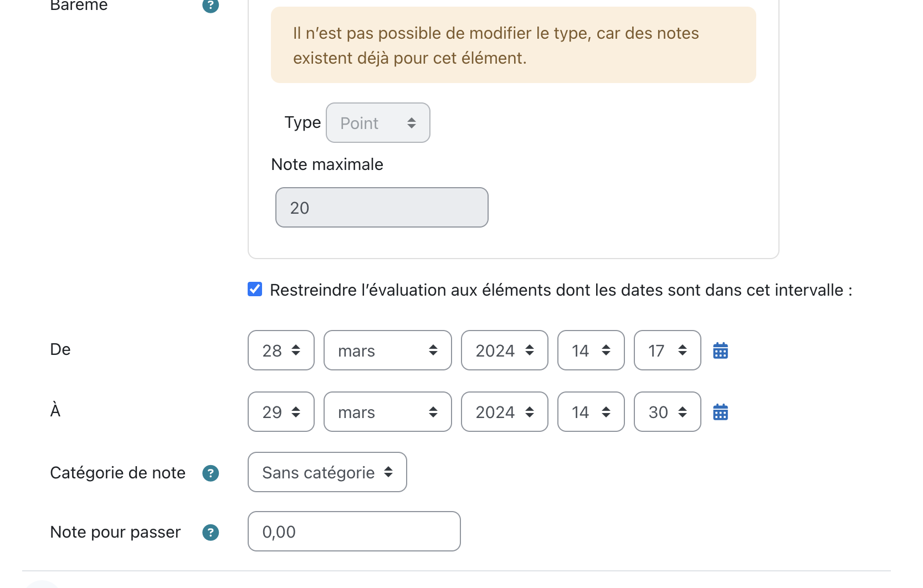Expand the Sans catégorie dropdown
Image resolution: width=923 pixels, height=588 pixels.
point(327,472)
